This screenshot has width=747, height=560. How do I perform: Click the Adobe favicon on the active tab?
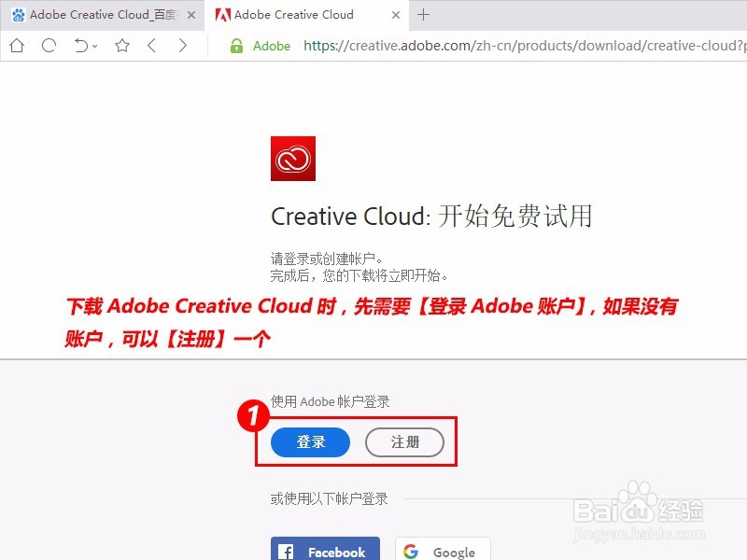click(224, 14)
